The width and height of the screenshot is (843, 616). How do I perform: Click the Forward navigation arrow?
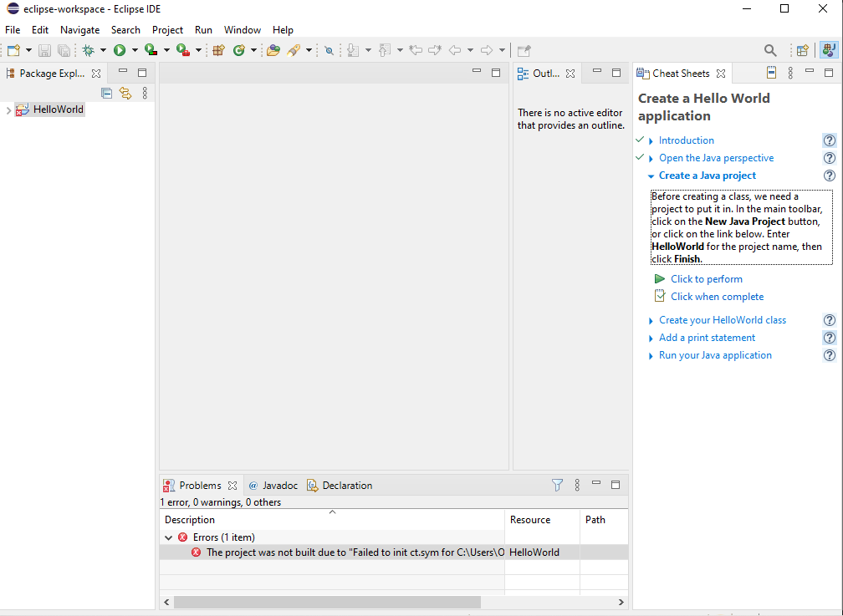click(487, 50)
